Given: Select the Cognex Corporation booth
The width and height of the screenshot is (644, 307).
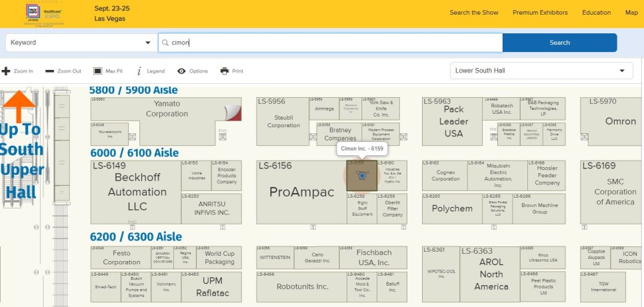Looking at the screenshot, I should click(445, 176).
